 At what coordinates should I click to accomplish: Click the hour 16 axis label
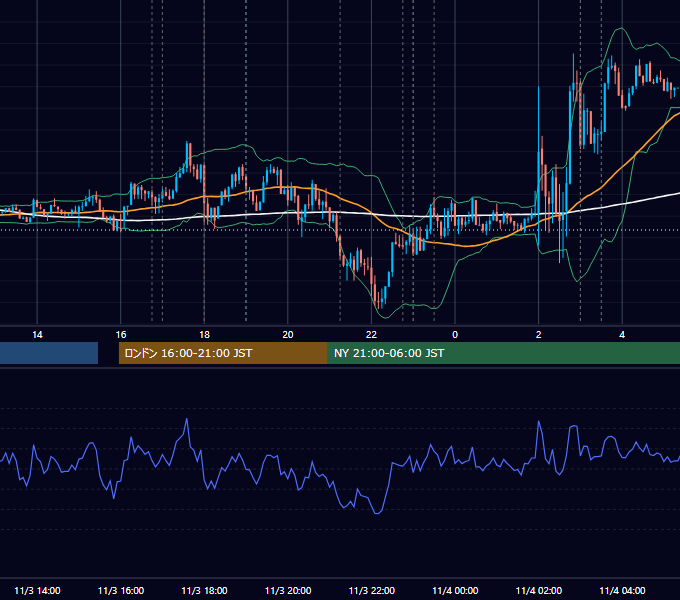(x=121, y=335)
